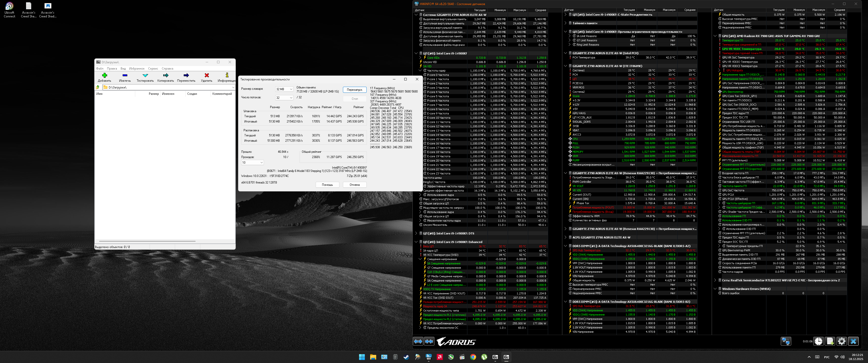Screen dimensions: 868x363
Task: Expand the Windows Hardware Errors (WHEA) section
Action: [x=715, y=289]
